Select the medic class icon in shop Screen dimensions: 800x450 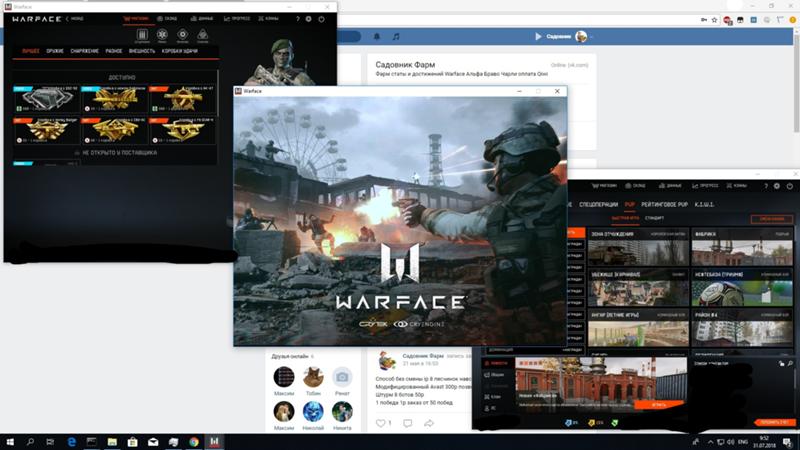coord(162,35)
